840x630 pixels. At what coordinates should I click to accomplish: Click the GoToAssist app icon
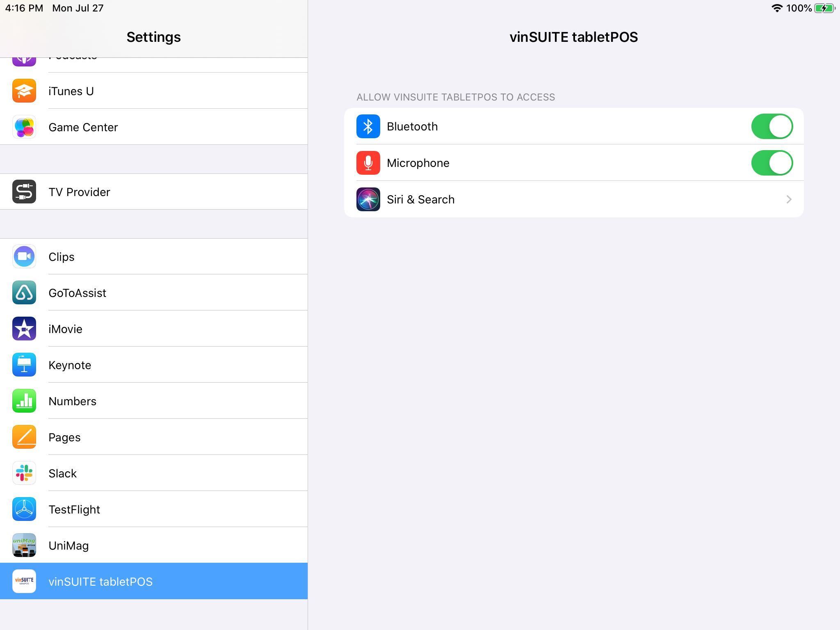click(x=24, y=292)
